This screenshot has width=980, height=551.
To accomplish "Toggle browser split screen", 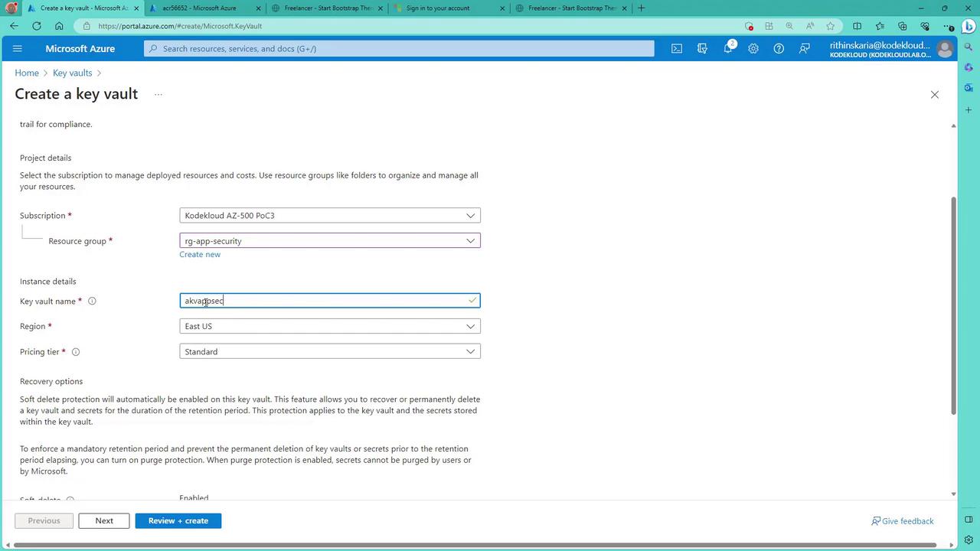I will [857, 26].
